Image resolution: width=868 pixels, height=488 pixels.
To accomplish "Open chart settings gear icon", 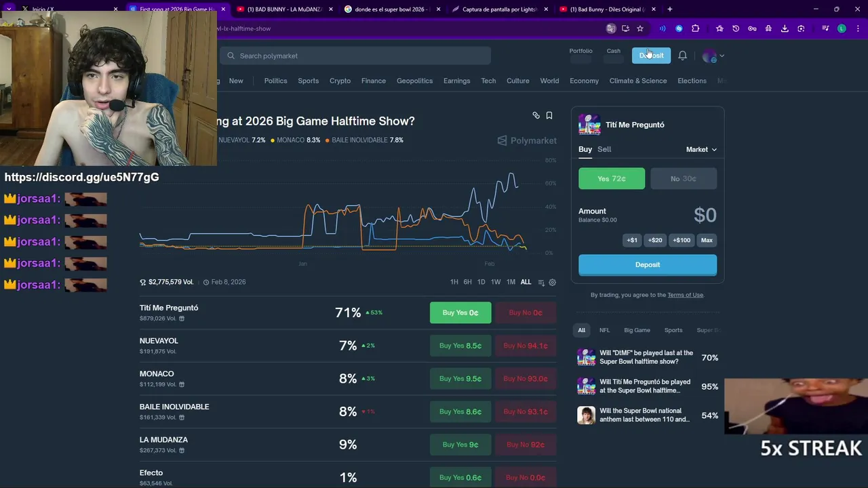I will click(x=552, y=282).
